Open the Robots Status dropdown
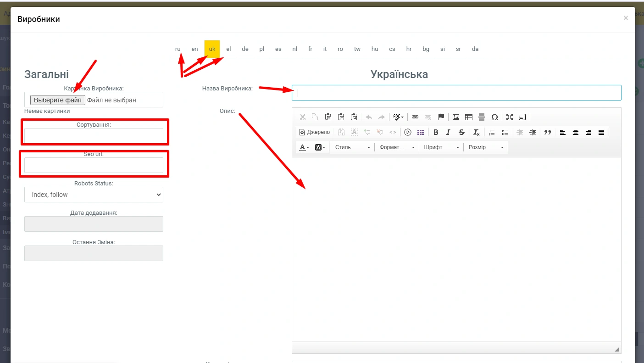Screen dimensions: 644x363 click(x=94, y=195)
